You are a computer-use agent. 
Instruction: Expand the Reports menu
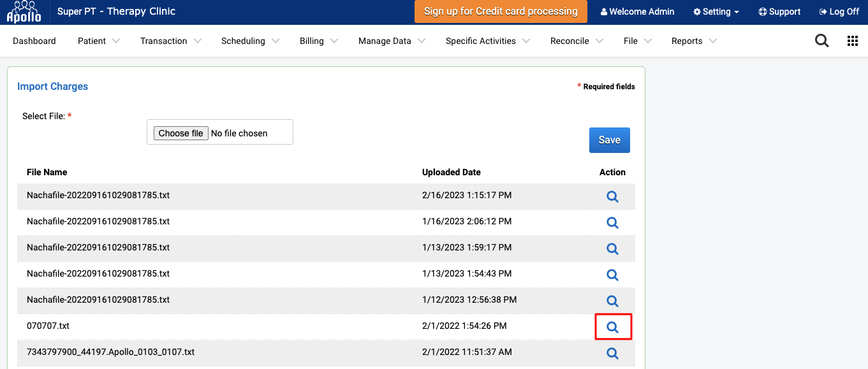694,41
